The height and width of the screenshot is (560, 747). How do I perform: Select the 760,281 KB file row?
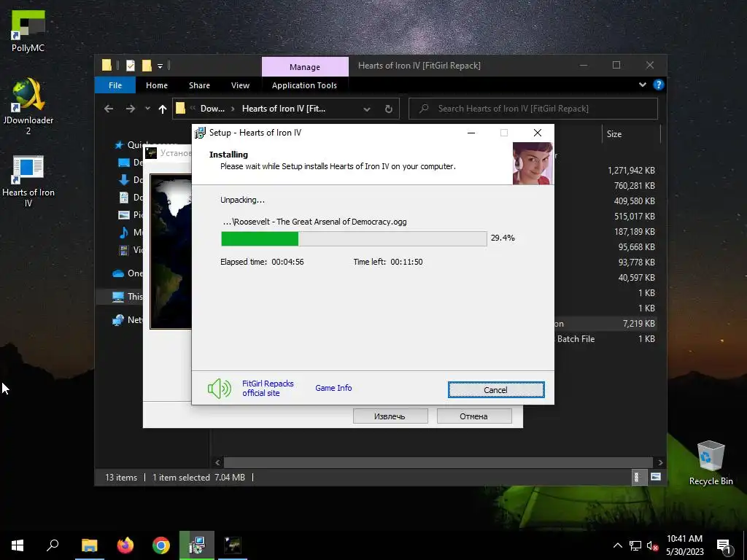pyautogui.click(x=605, y=186)
